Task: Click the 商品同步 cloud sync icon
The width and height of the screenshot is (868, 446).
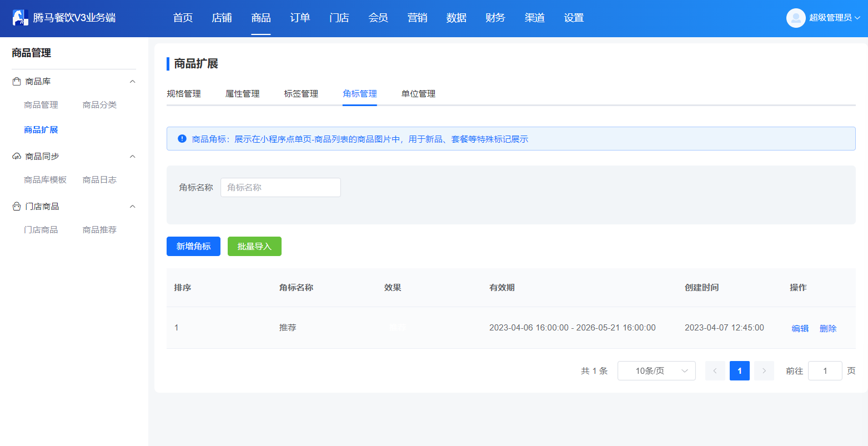Action: click(x=17, y=157)
